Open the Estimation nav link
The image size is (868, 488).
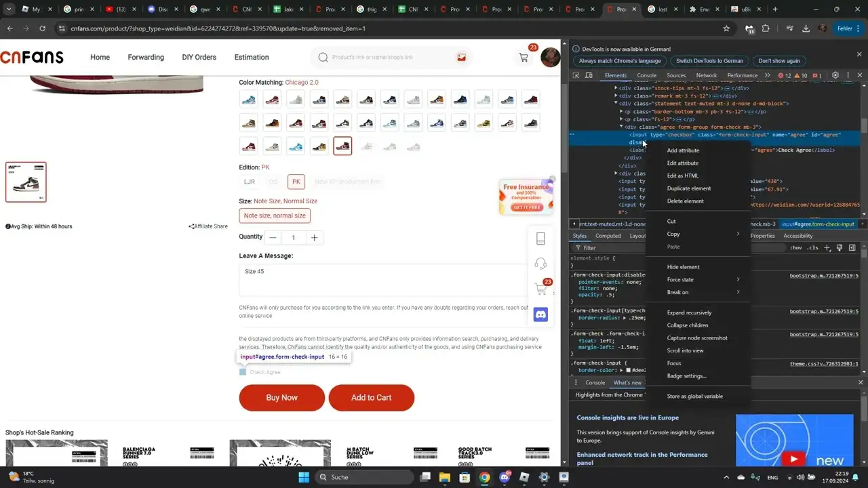point(252,58)
